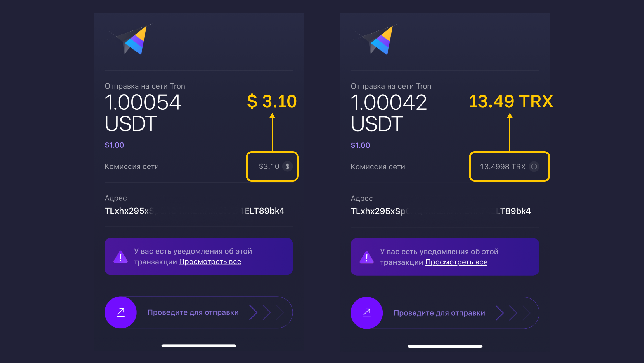This screenshot has width=644, height=363.
Task: Click purple send arrow button in left screen
Action: click(x=120, y=312)
